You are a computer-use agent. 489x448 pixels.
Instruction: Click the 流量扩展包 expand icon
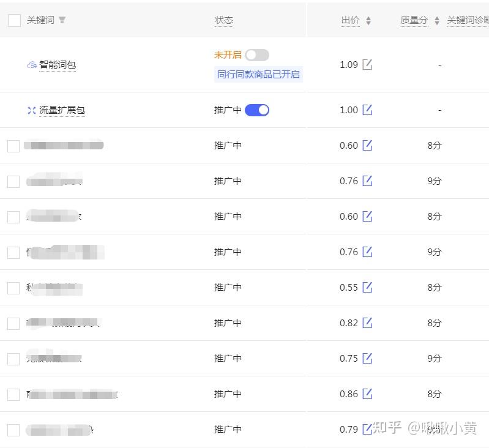pos(31,110)
